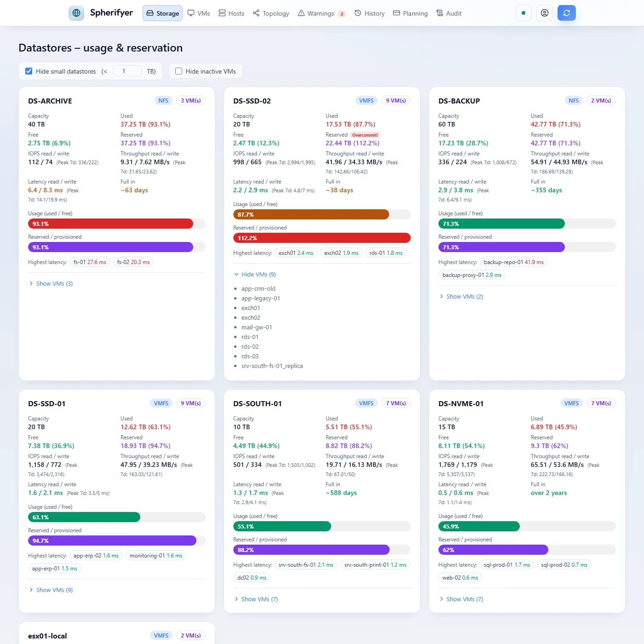Image resolution: width=644 pixels, height=644 pixels.
Task: Click the 2 VM(s) badge on esx01-local
Action: coord(191,636)
